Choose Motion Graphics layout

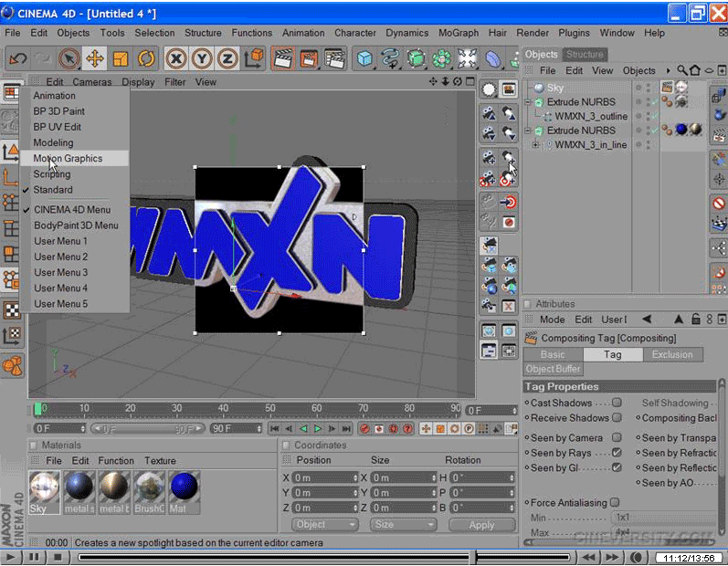(x=68, y=158)
